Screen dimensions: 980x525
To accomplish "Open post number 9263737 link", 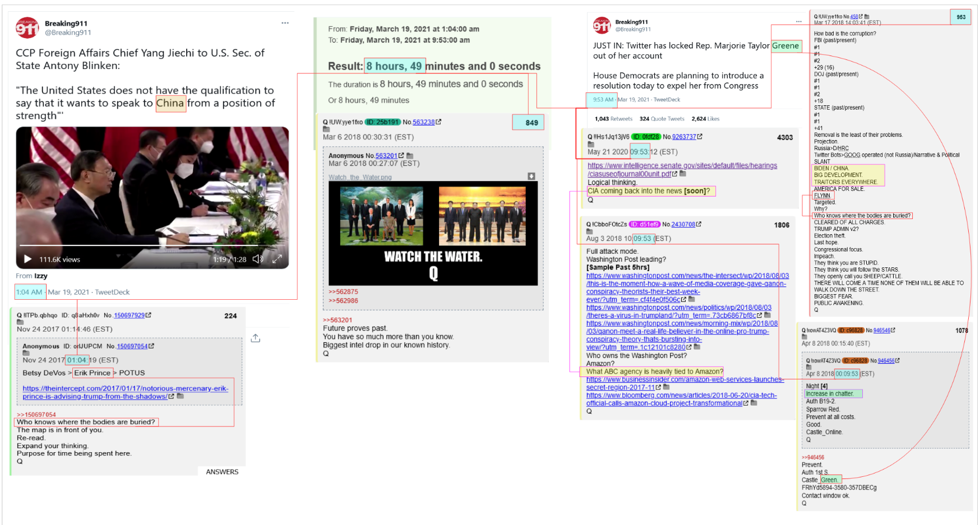I will tap(684, 137).
